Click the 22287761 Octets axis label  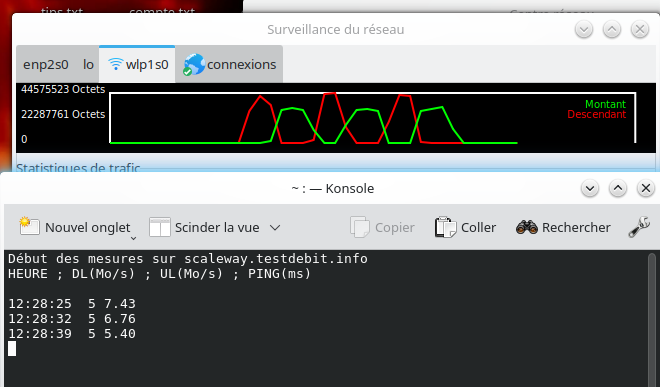pos(63,114)
